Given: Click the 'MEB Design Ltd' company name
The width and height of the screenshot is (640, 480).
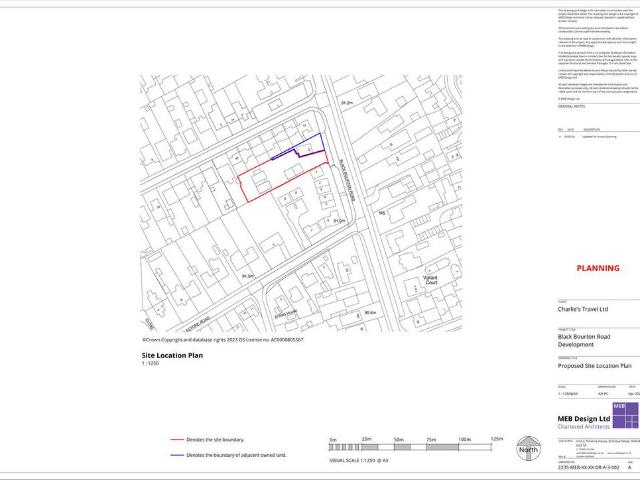Looking at the screenshot, I should click(x=584, y=419).
